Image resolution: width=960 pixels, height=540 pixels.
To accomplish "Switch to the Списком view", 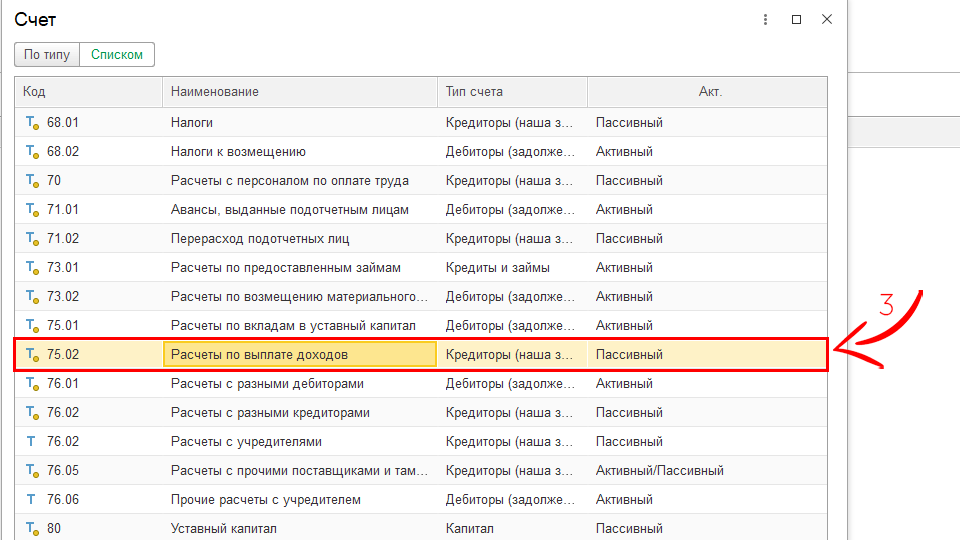I will (117, 55).
